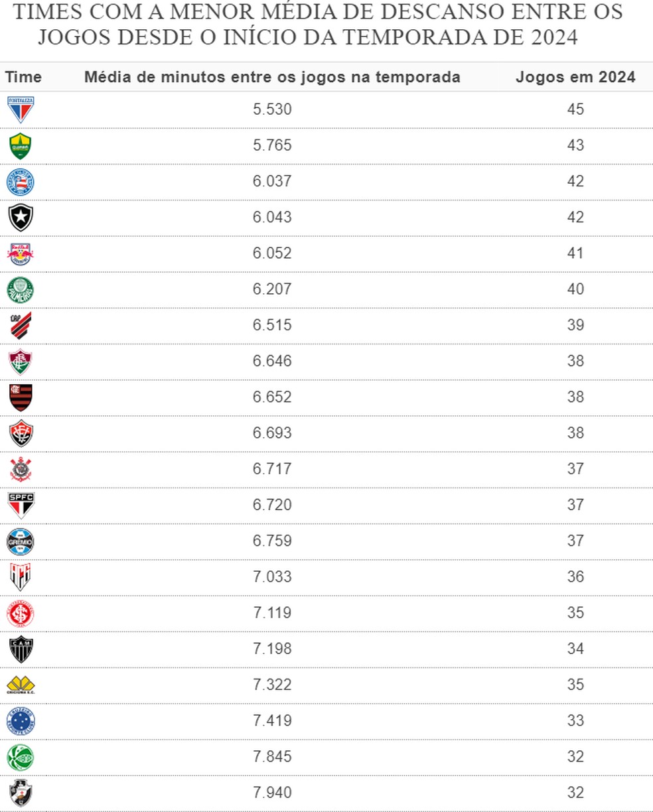Screen dimensions: 653x812
Task: Click the SPFC São Paulo crest
Action: click(21, 505)
